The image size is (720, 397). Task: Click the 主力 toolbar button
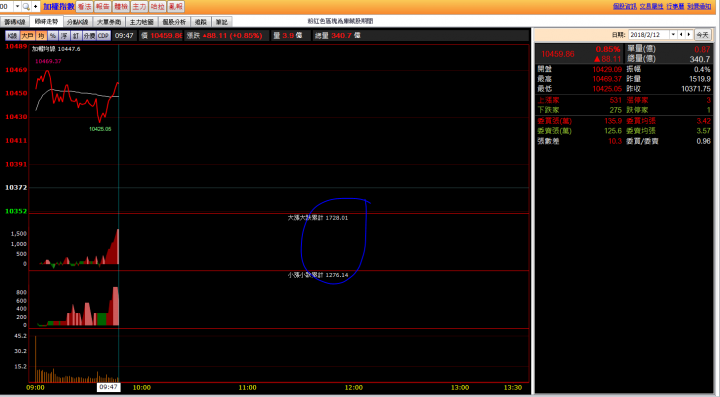139,6
